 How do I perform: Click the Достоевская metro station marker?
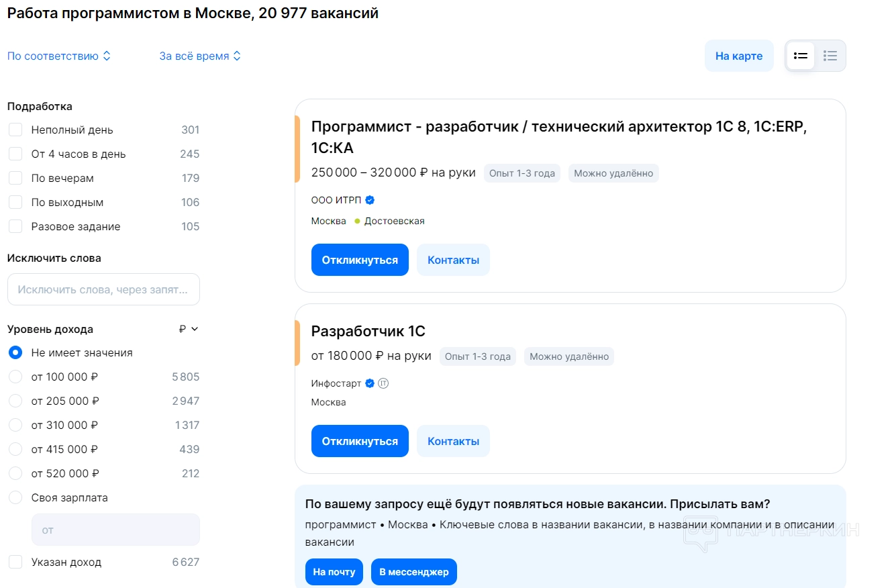pyautogui.click(x=358, y=222)
